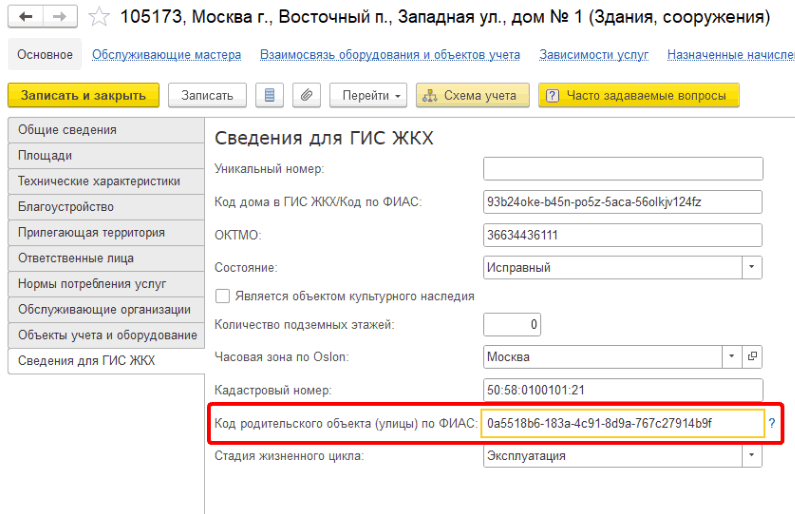This screenshot has width=795, height=514.
Task: Open Зависимости услуг link
Action: 593,54
